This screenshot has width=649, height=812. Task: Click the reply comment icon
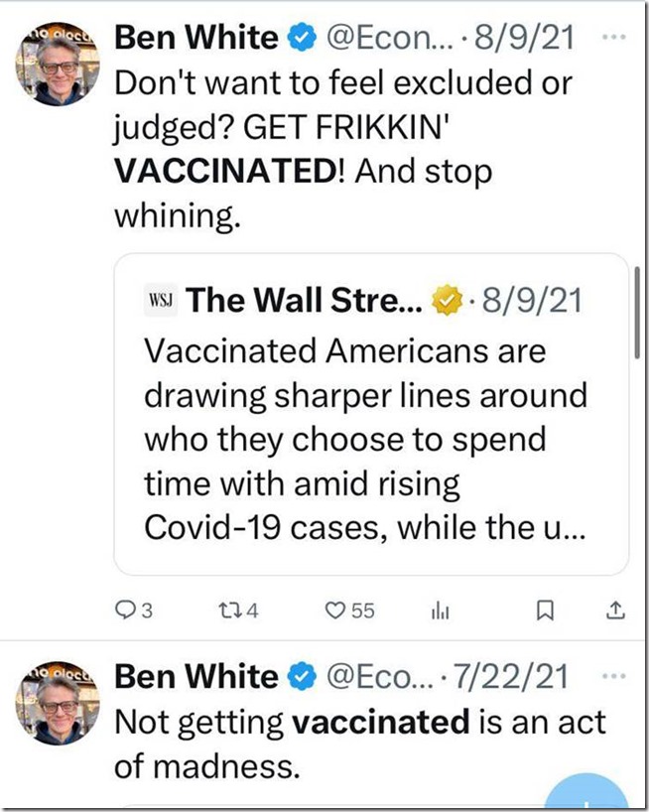[x=124, y=610]
